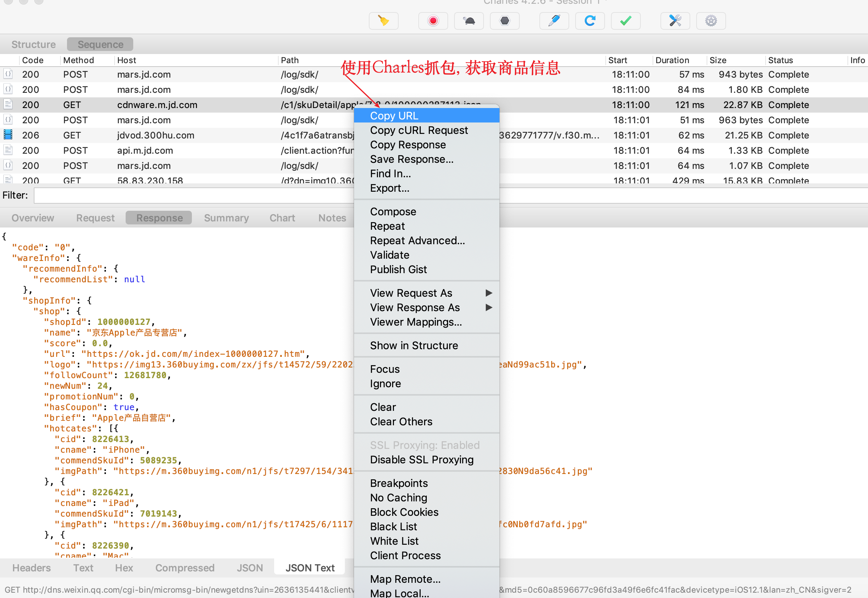Choose Clear Others menu item

(426, 421)
